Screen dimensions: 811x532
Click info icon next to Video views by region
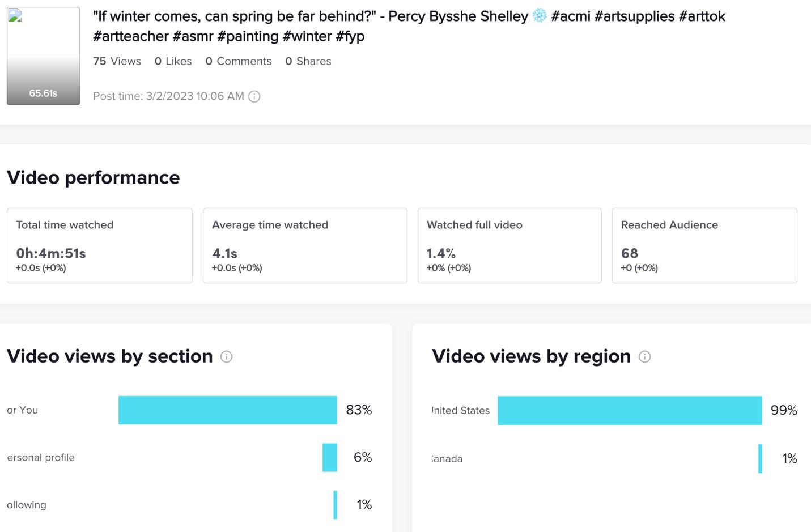tap(644, 356)
